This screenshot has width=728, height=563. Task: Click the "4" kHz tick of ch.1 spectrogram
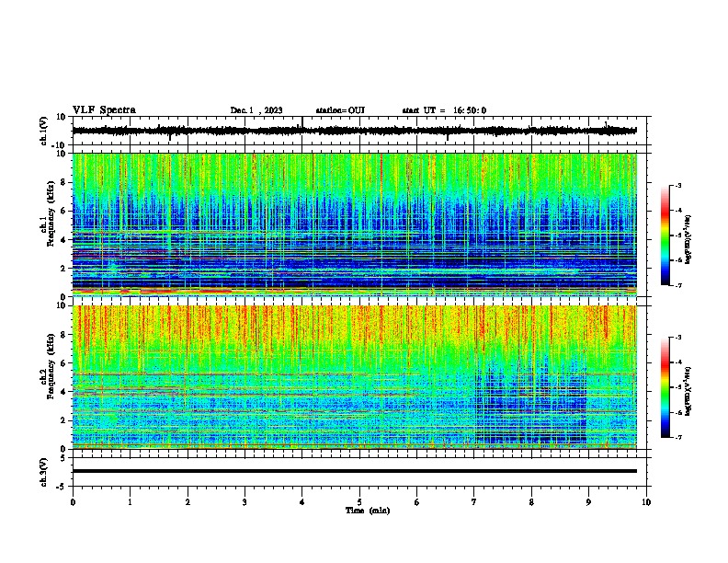[x=64, y=240]
